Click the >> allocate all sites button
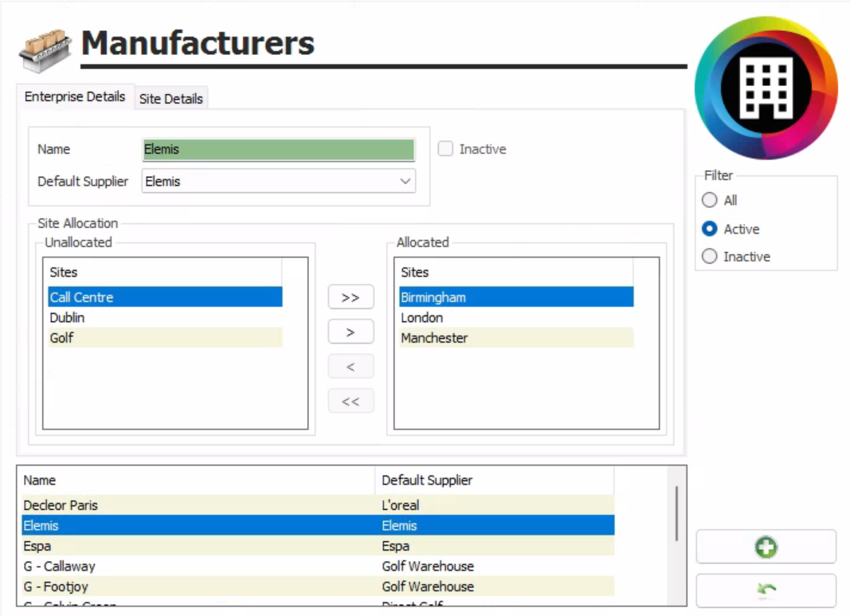The width and height of the screenshot is (850, 616). (351, 297)
